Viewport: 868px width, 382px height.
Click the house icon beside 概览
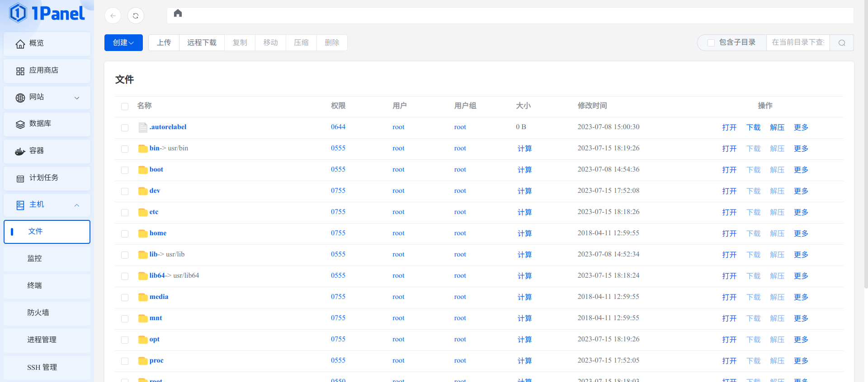tap(20, 44)
